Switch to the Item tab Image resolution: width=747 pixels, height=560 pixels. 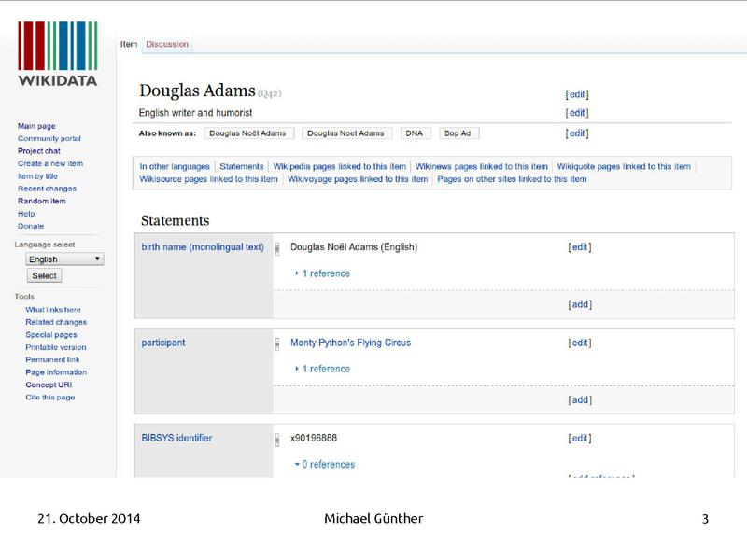point(129,44)
